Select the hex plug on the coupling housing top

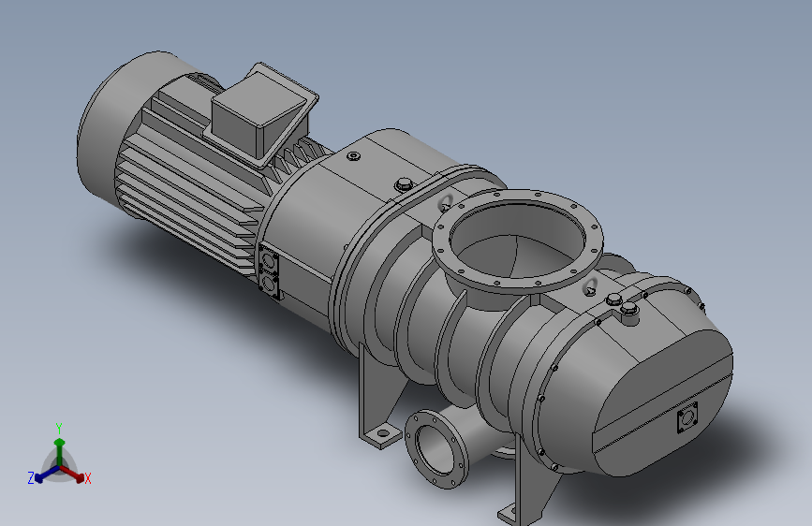coord(404,184)
